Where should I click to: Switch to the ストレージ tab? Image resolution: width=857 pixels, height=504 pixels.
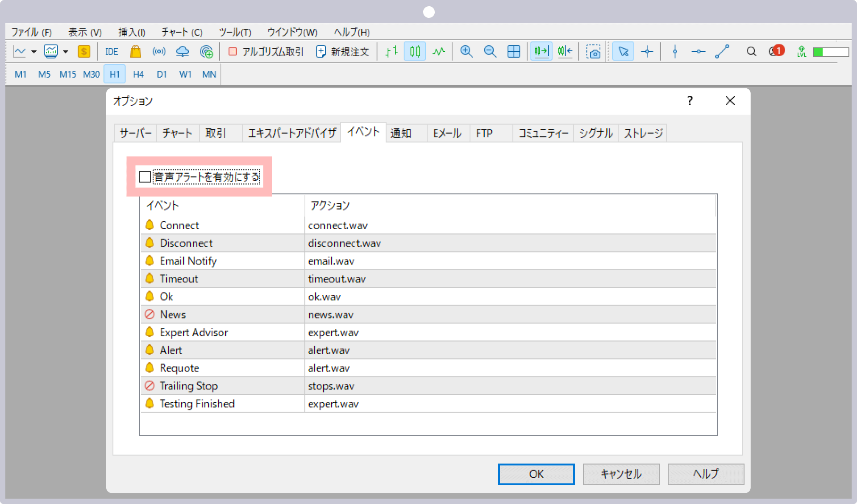[643, 133]
